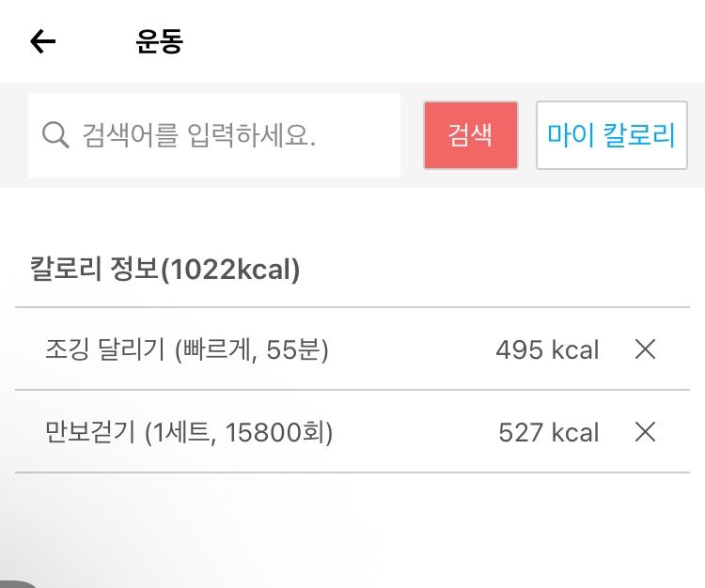Go back using the left arrow icon

[x=42, y=41]
